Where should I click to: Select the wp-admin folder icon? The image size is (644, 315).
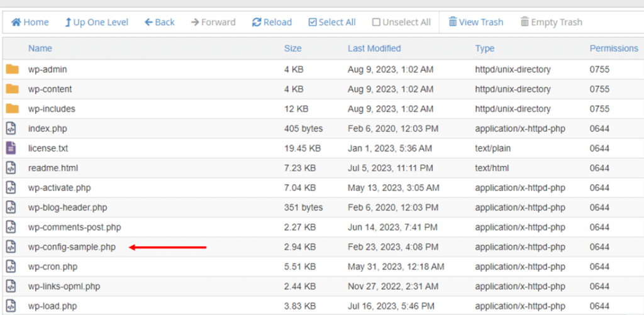[13, 69]
